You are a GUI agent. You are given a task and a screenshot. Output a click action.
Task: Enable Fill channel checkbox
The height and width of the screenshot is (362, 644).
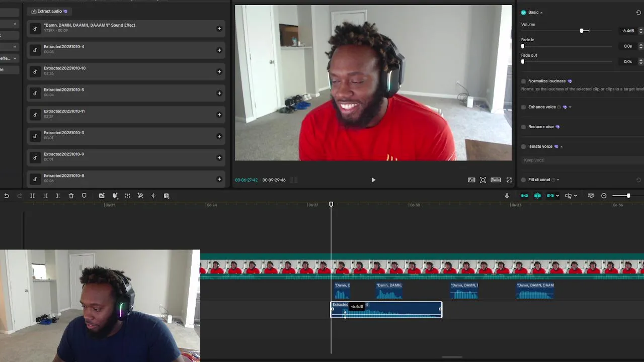tap(524, 179)
